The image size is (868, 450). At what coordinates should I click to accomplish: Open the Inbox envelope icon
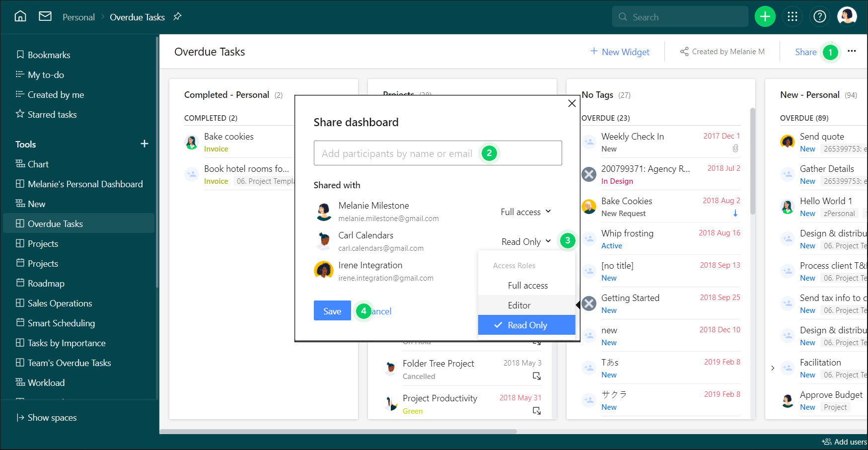pos(45,16)
